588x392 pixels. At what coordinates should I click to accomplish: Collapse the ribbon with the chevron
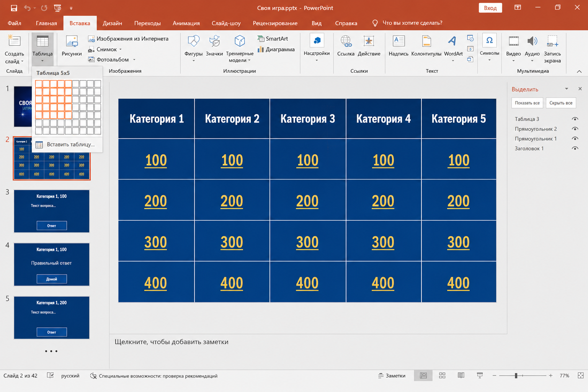[x=579, y=71]
